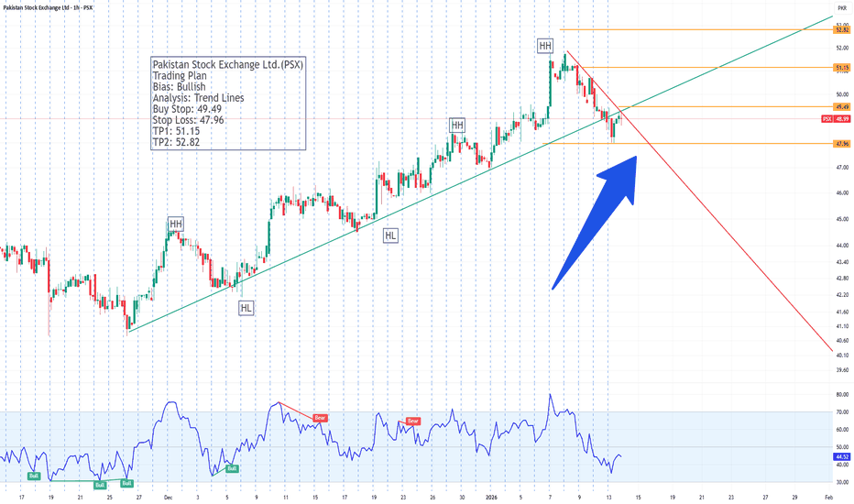Click the large blue arrow drawing
The width and height of the screenshot is (854, 504).
[596, 220]
